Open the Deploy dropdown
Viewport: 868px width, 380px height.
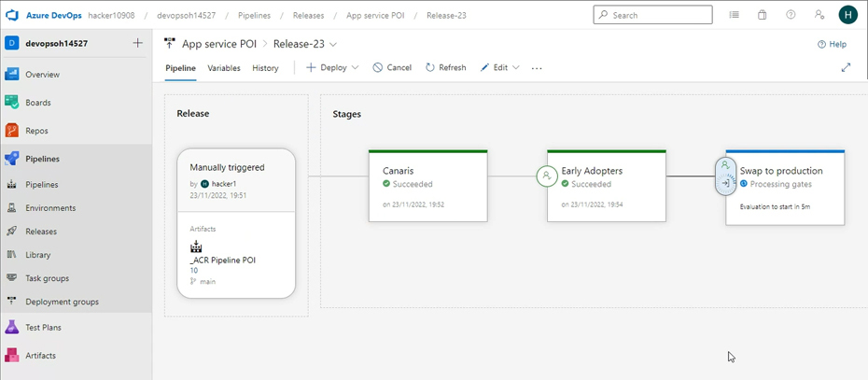click(332, 67)
